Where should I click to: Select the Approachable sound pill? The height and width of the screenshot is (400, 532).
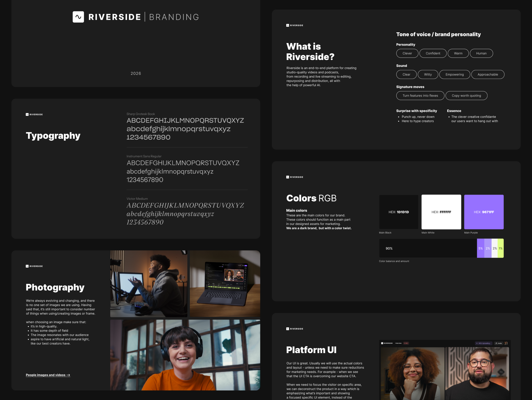(488, 75)
